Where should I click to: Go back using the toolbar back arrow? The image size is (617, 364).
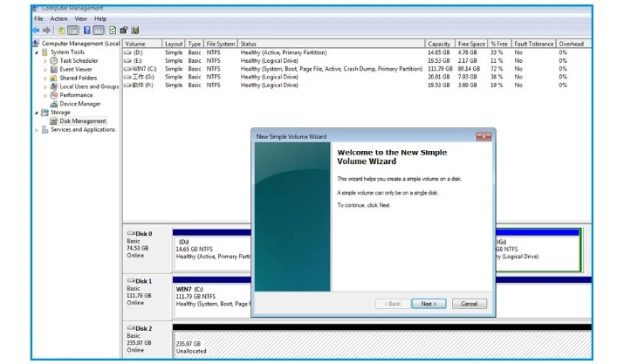click(37, 31)
